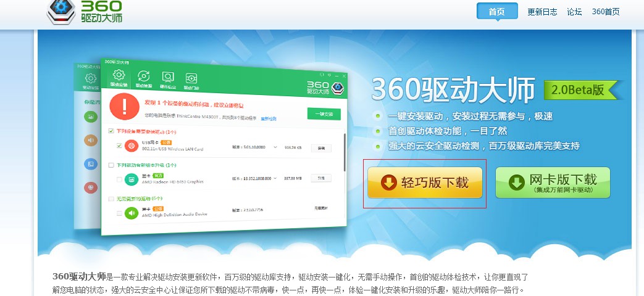The image size is (644, 296).
Task: Click the orange download arrow on 轻巧版下载
Action: click(388, 183)
